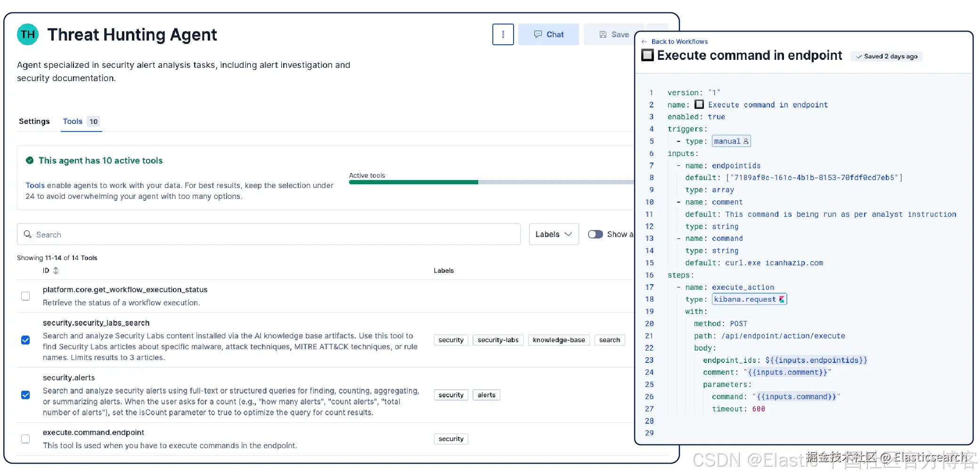Click the green check icon beside active tools
The image size is (980, 476).
(30, 161)
